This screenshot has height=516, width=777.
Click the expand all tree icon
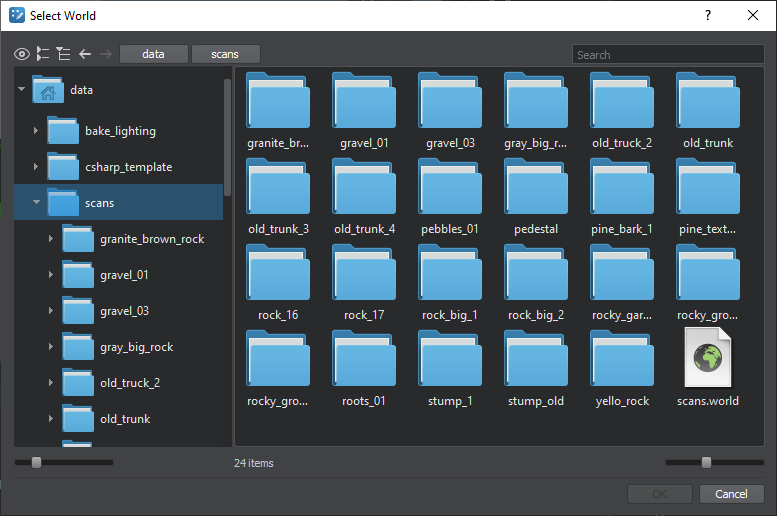point(43,54)
